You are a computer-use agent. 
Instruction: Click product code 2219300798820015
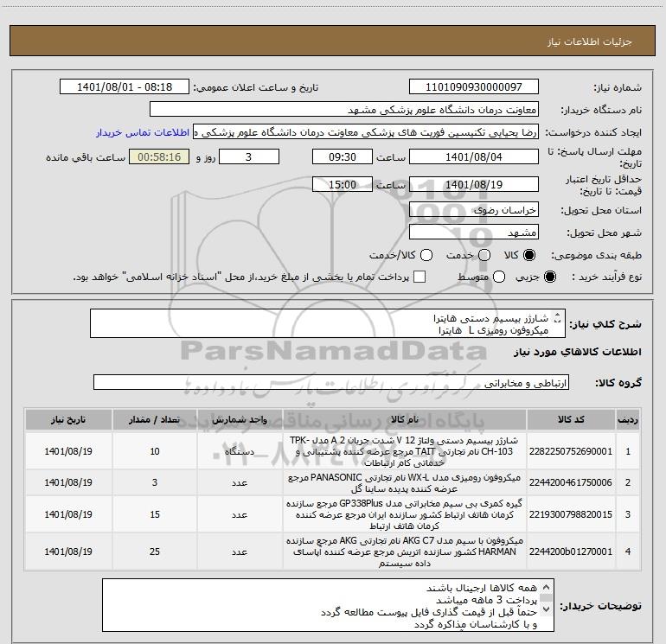(x=571, y=514)
